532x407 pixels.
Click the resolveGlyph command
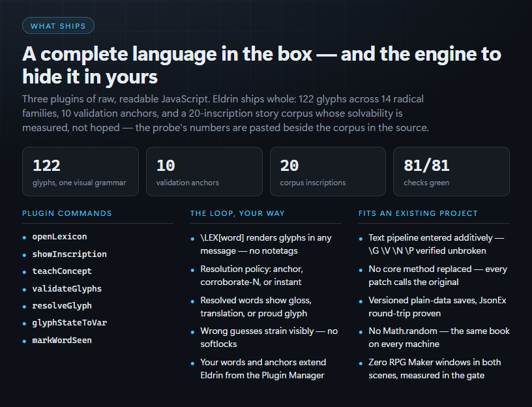(62, 305)
